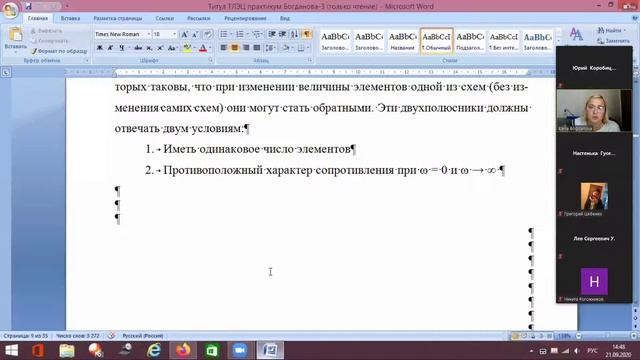
Task: Toggle Strikethrough formatting
Action: click(x=138, y=48)
